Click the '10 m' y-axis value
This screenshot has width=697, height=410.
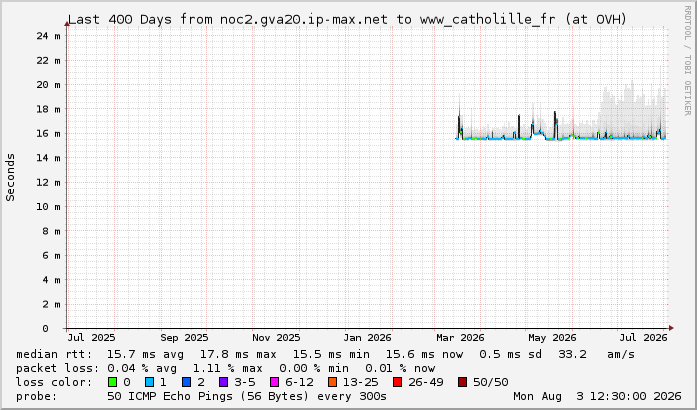coord(48,207)
